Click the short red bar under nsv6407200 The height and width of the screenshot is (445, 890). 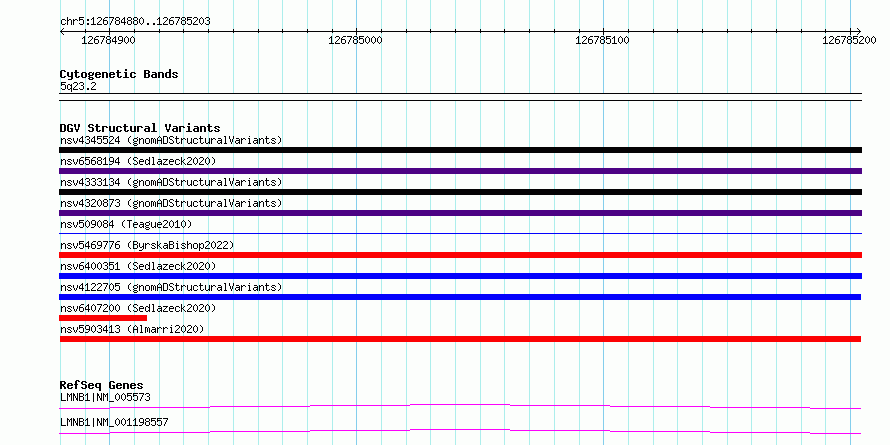(103, 318)
